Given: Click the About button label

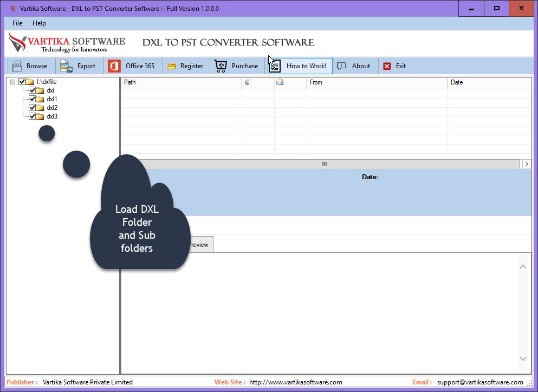Looking at the screenshot, I should click(x=361, y=66).
